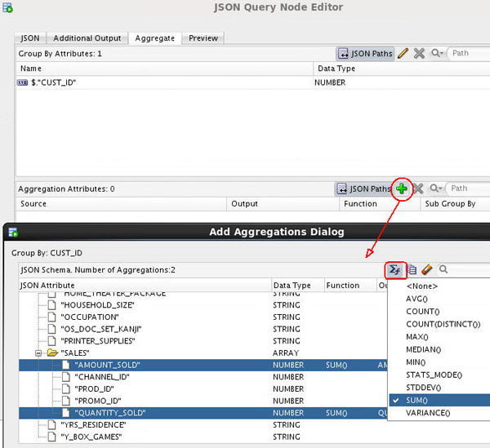Choose VARIANCE() from function menu
The height and width of the screenshot is (448, 490).
[x=439, y=413]
